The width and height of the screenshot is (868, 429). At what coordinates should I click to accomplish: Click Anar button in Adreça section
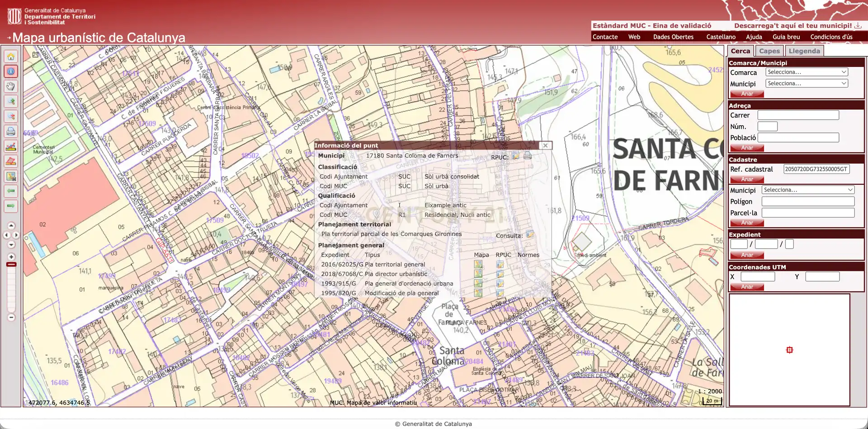coord(747,148)
